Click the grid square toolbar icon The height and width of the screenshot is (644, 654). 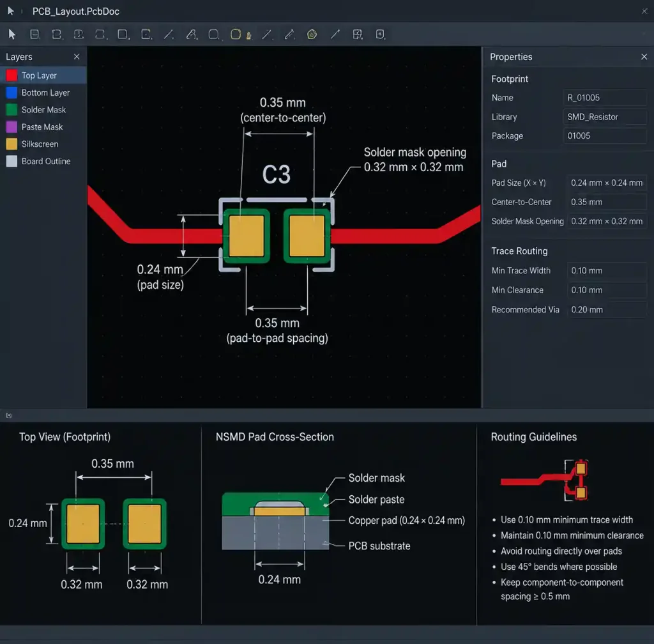click(358, 34)
